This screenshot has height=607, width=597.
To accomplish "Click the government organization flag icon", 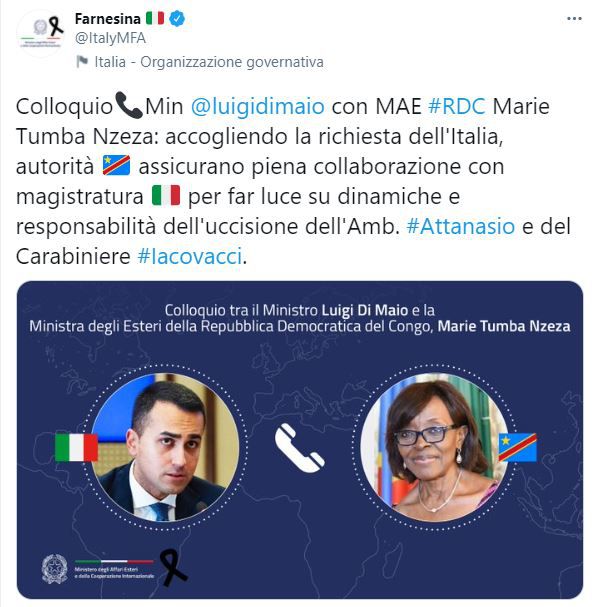I will coord(82,62).
